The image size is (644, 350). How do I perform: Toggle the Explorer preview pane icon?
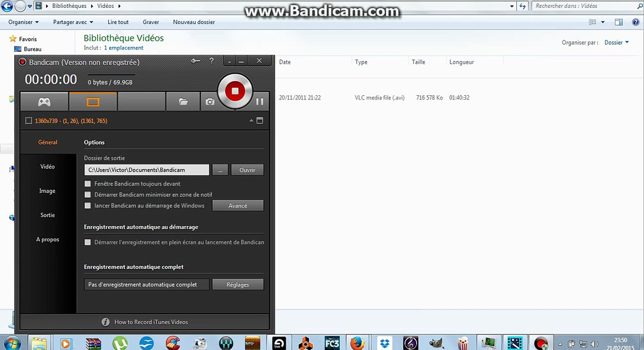[619, 22]
